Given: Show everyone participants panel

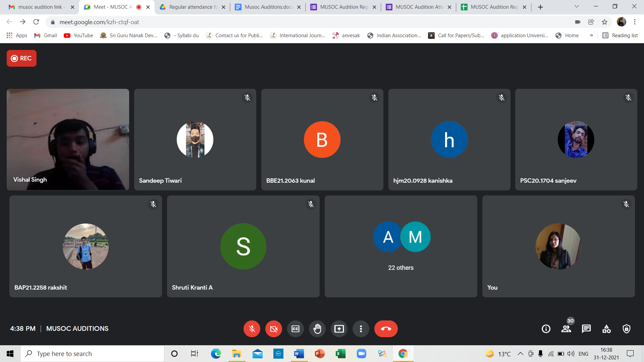Looking at the screenshot, I should [x=566, y=329].
